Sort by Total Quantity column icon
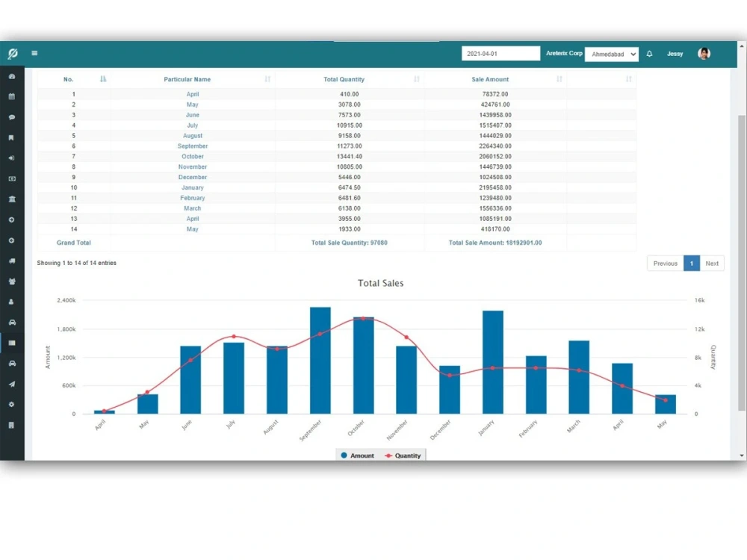The width and height of the screenshot is (747, 560). click(x=417, y=79)
